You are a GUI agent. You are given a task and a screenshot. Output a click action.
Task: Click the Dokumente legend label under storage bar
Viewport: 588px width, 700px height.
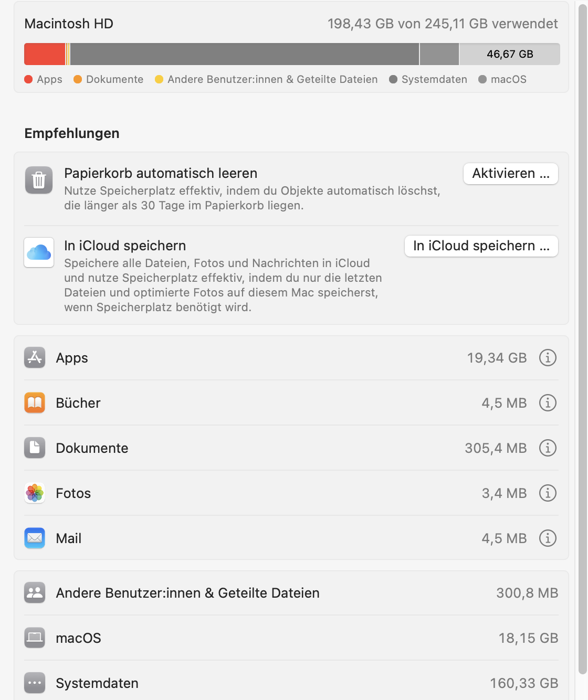coord(114,79)
